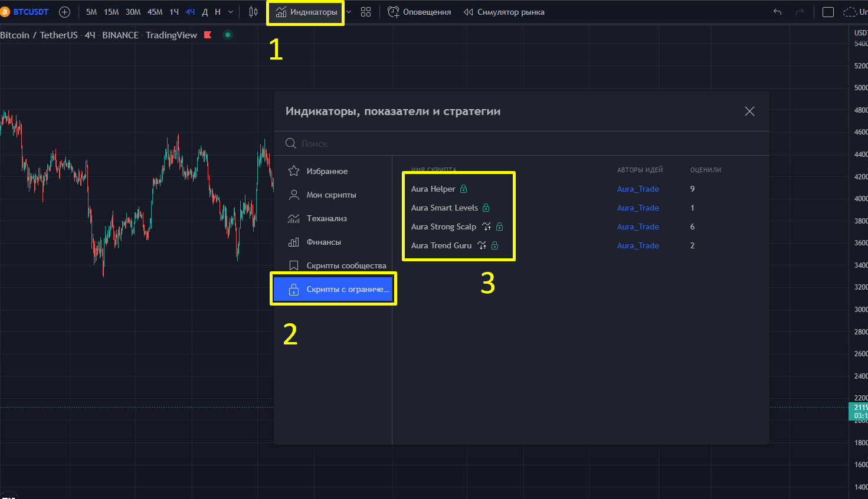Viewport: 868px width, 499px height.
Task: Add a symbol to compare with plus icon
Action: [x=65, y=12]
